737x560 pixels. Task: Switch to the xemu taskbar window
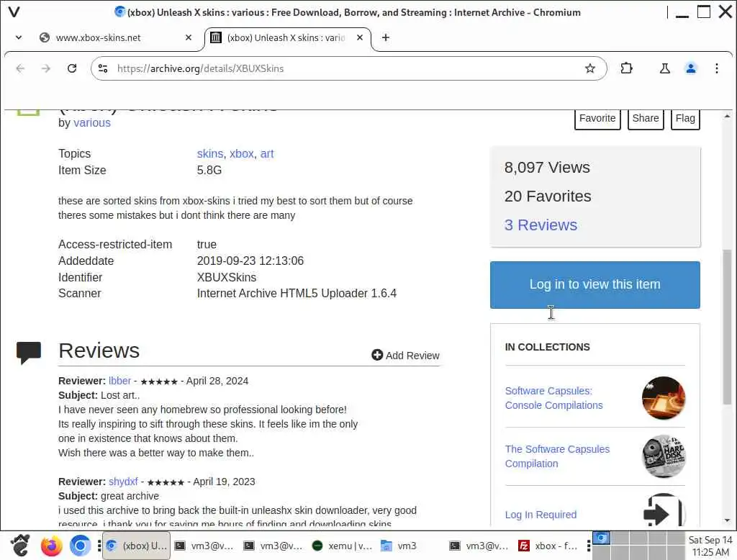pyautogui.click(x=342, y=546)
